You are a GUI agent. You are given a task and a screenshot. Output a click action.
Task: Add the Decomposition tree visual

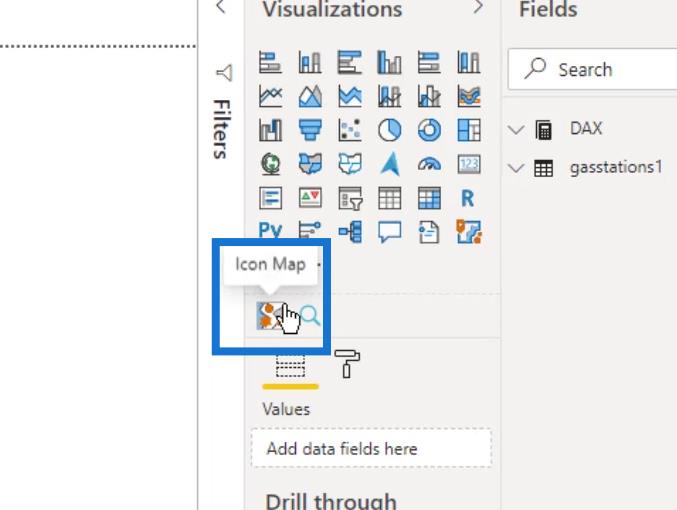(x=350, y=232)
